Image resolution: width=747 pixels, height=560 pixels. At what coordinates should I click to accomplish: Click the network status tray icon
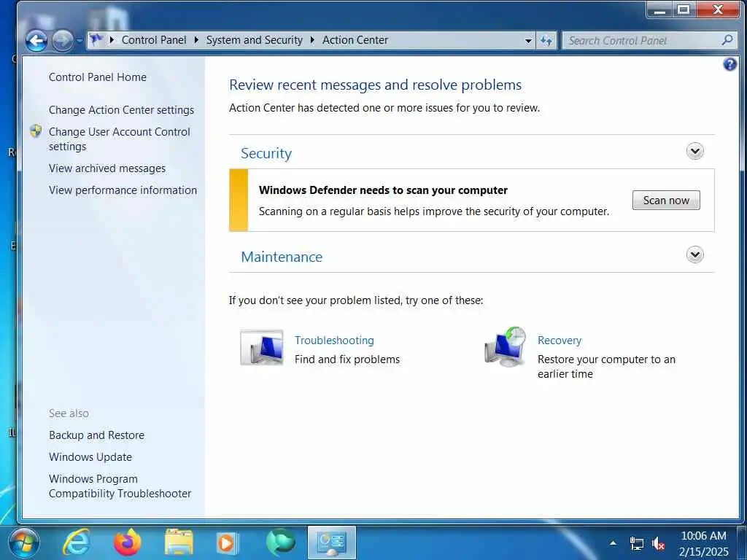pyautogui.click(x=636, y=543)
